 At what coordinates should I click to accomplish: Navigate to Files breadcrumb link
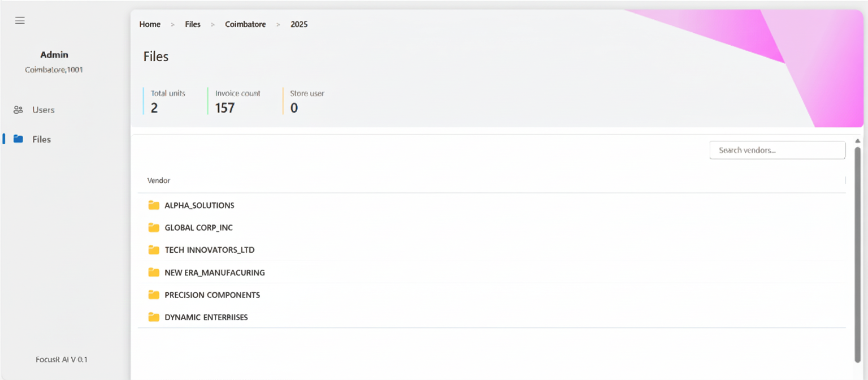[x=193, y=24]
